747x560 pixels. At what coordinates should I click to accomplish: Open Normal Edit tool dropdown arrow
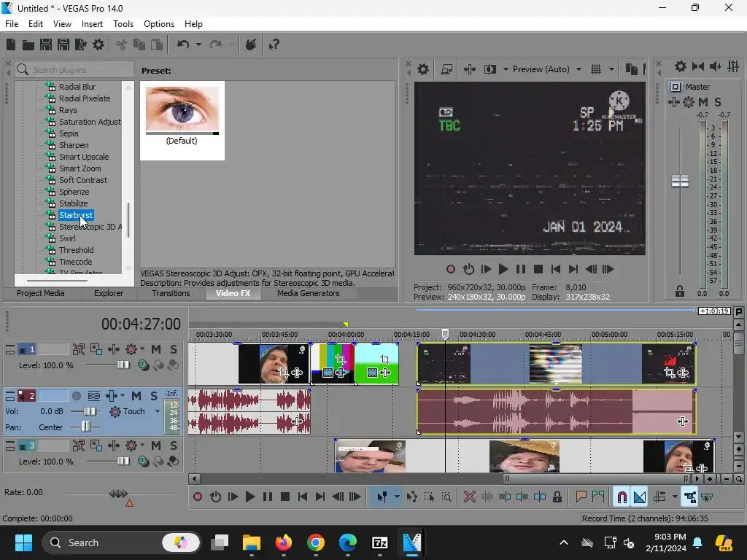[397, 497]
